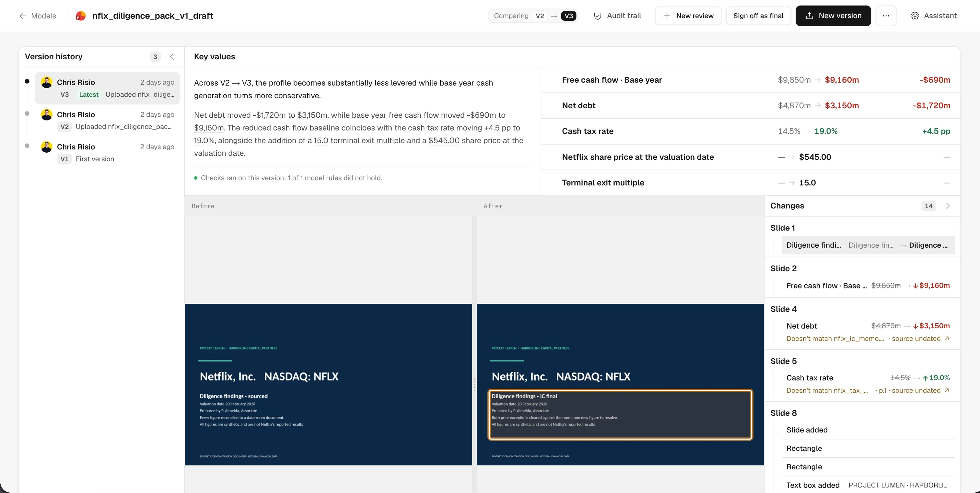
Task: Click the highlighted Diligence findings IC final box
Action: point(620,415)
